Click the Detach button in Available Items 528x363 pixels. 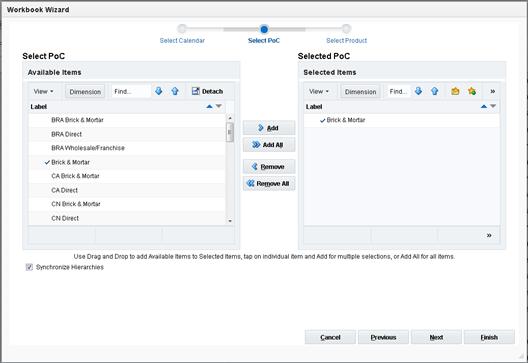coord(207,91)
